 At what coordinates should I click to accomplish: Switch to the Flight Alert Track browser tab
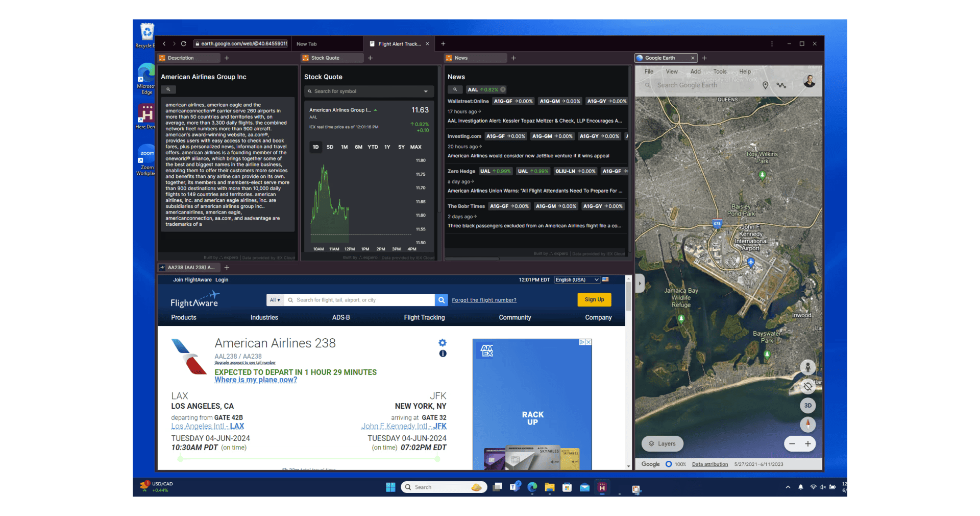pyautogui.click(x=399, y=44)
